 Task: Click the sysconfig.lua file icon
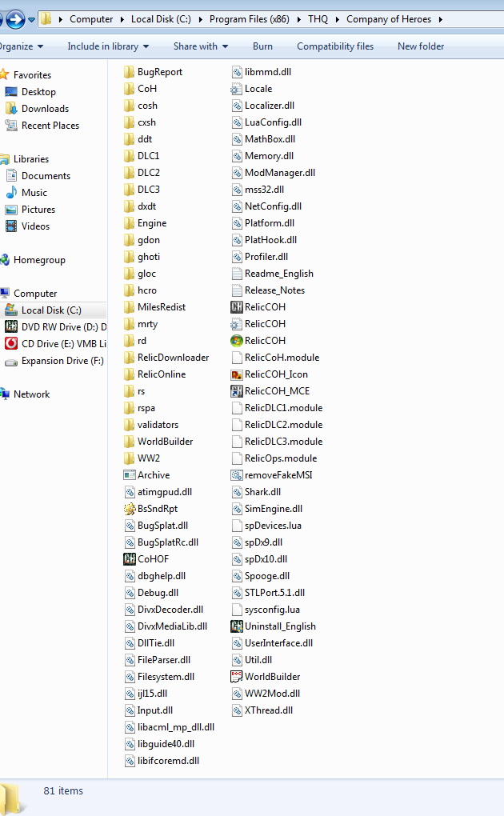click(x=236, y=610)
